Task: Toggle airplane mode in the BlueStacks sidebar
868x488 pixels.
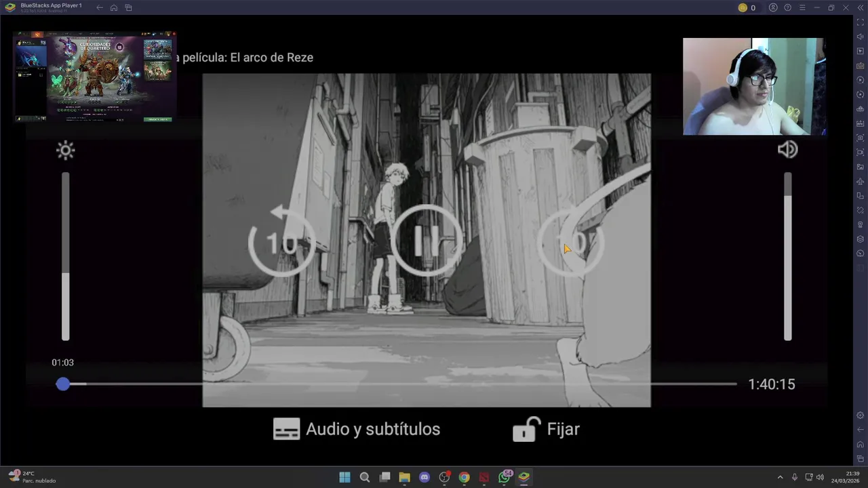Action: point(861,181)
